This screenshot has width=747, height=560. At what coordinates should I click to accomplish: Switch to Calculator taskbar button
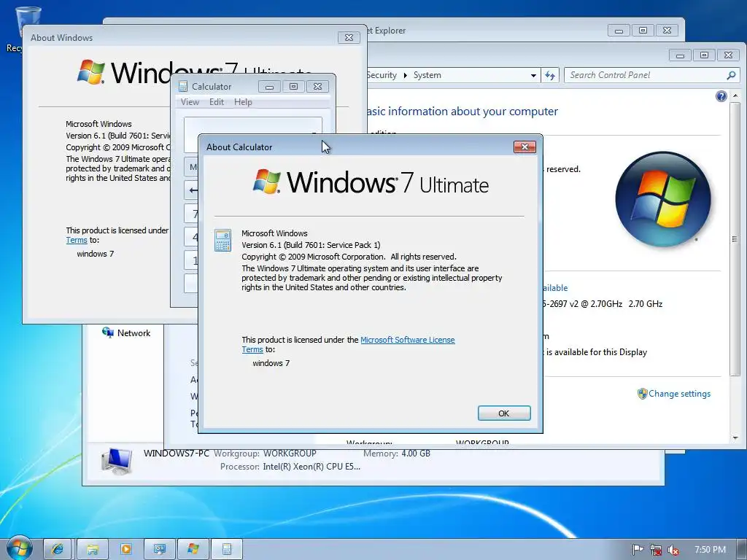[x=227, y=549]
